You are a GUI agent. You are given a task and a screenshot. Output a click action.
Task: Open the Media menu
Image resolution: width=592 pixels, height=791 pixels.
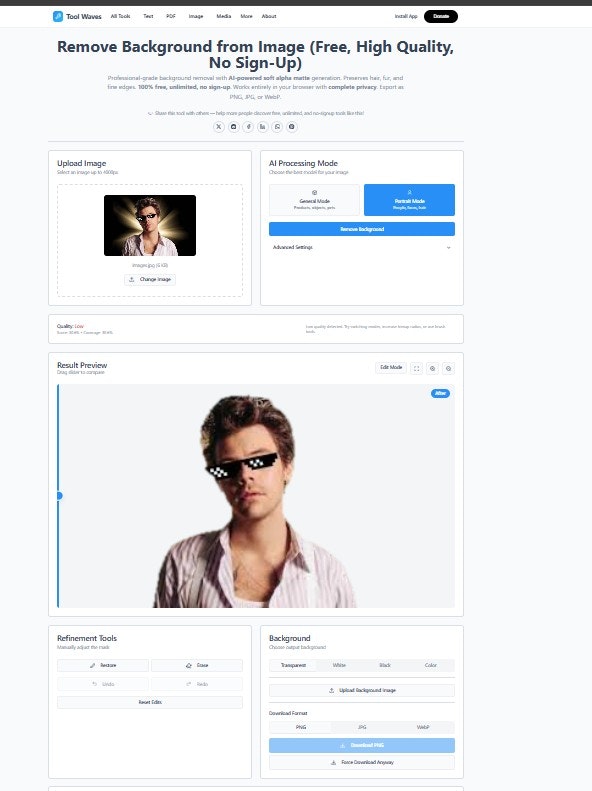click(224, 16)
